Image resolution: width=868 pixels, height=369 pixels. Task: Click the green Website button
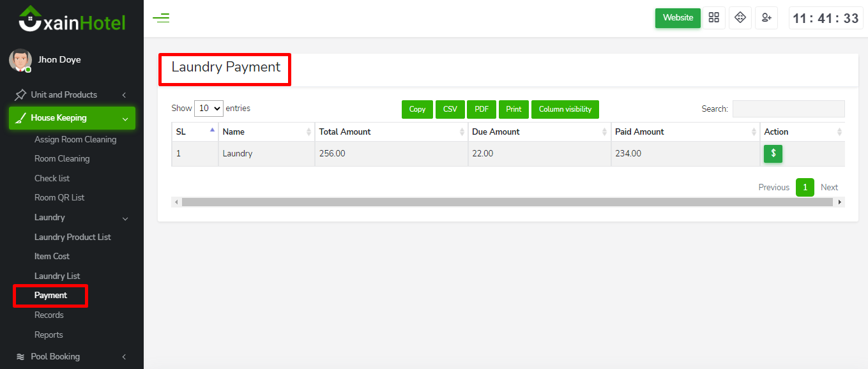click(678, 18)
